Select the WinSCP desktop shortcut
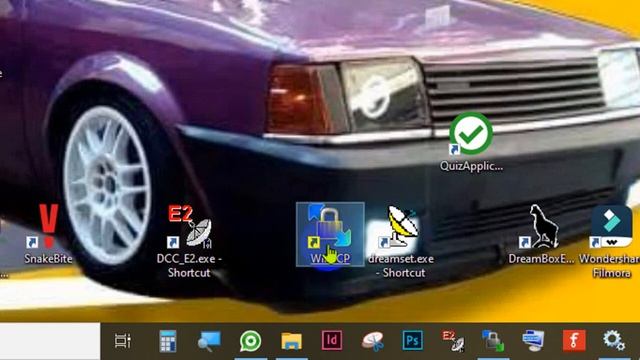 (x=330, y=234)
